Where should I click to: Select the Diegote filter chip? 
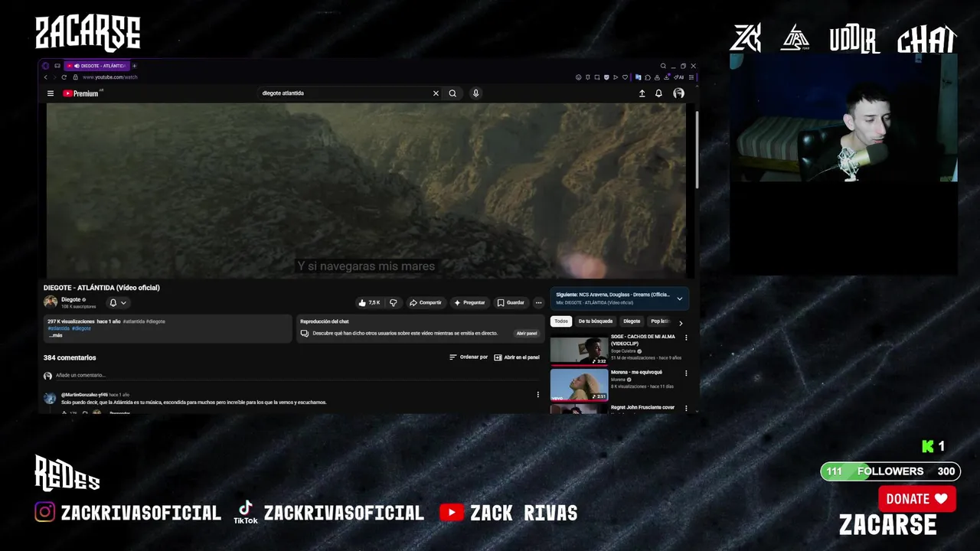click(632, 321)
